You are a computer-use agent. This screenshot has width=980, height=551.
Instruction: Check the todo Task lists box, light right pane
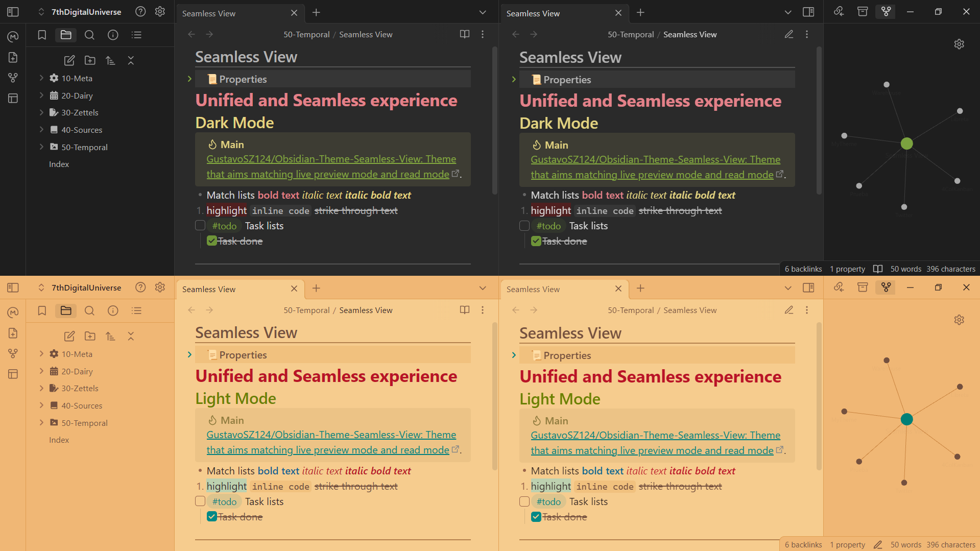pyautogui.click(x=524, y=501)
